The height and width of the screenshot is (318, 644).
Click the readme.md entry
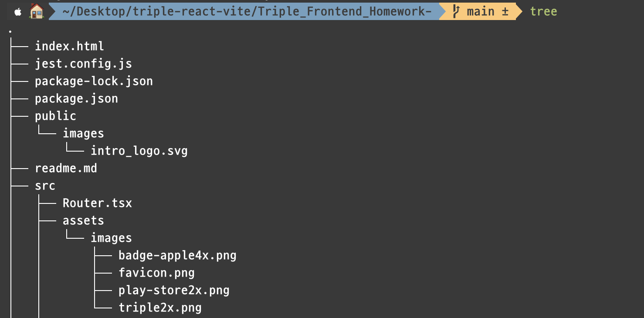[x=66, y=168]
